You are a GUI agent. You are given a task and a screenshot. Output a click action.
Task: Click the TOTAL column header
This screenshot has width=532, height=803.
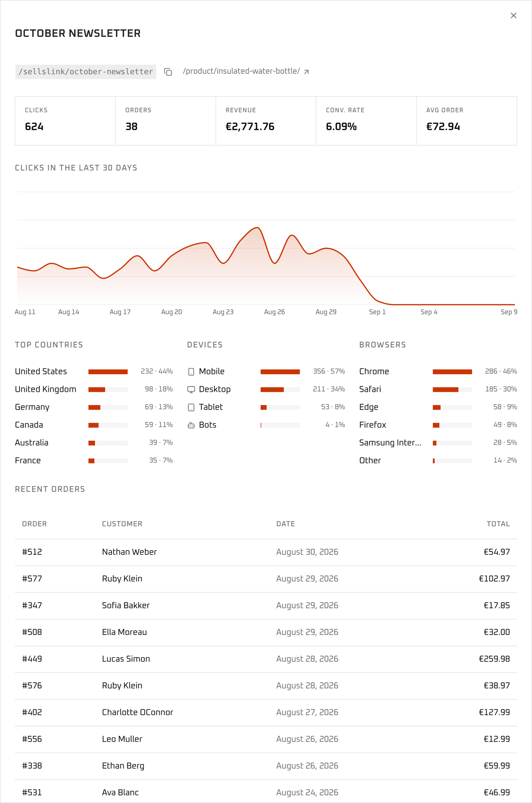click(x=498, y=524)
